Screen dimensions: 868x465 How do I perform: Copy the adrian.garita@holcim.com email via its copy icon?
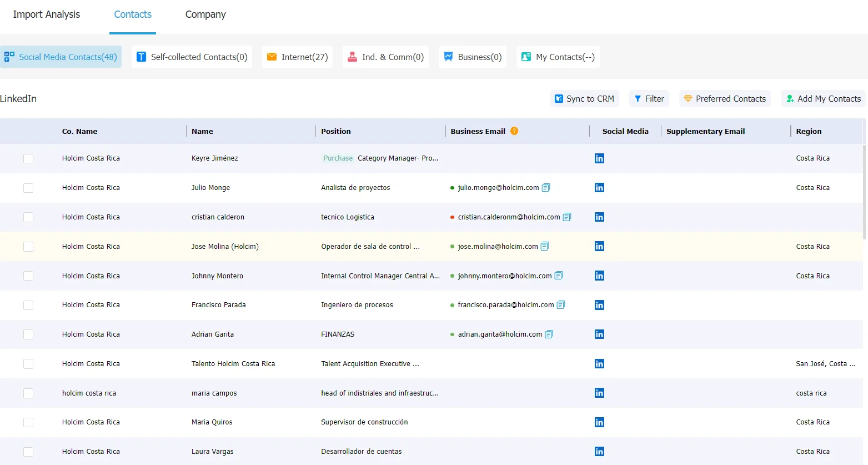[x=549, y=334]
